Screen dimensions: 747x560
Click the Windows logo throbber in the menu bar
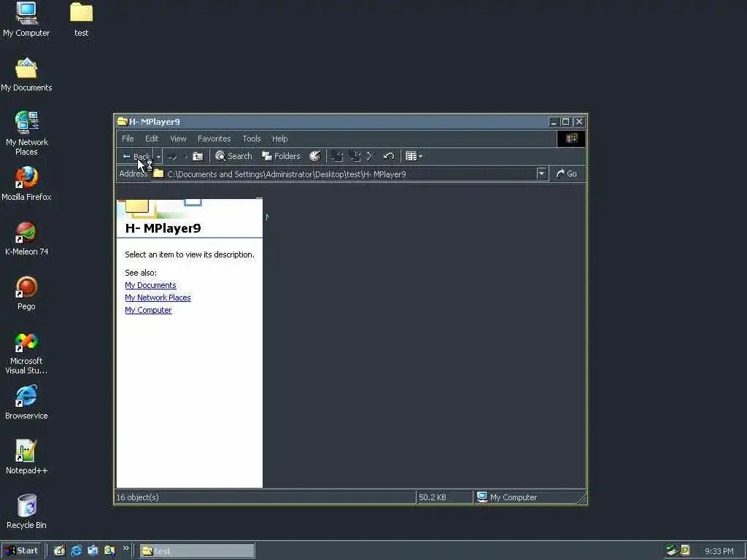click(x=571, y=139)
